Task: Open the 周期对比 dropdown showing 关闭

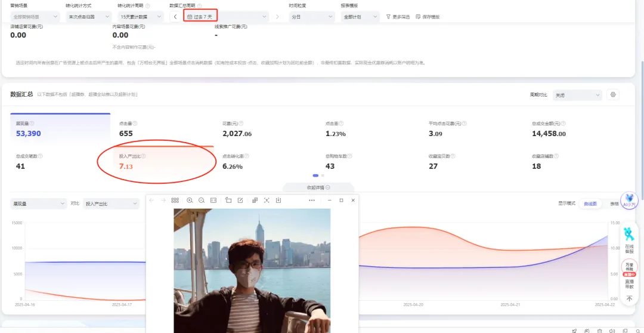Action: click(x=577, y=94)
